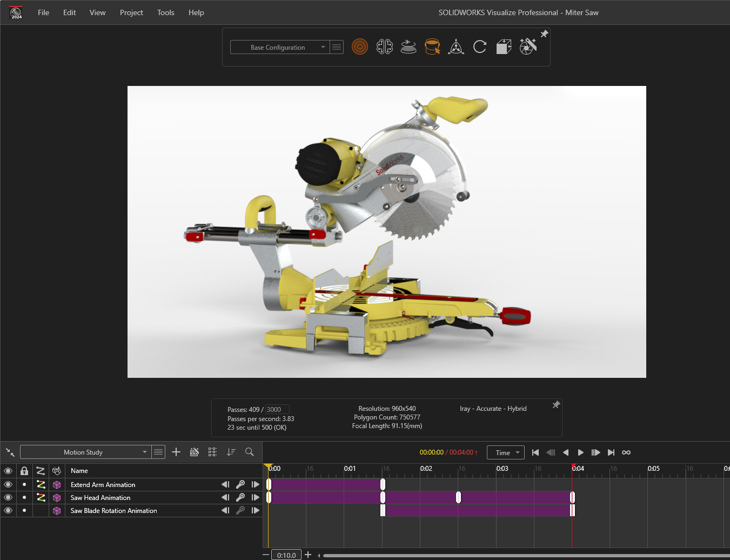Collapse the timeline panel arrows icon
Screen dimensions: 730x560
(x=10, y=452)
